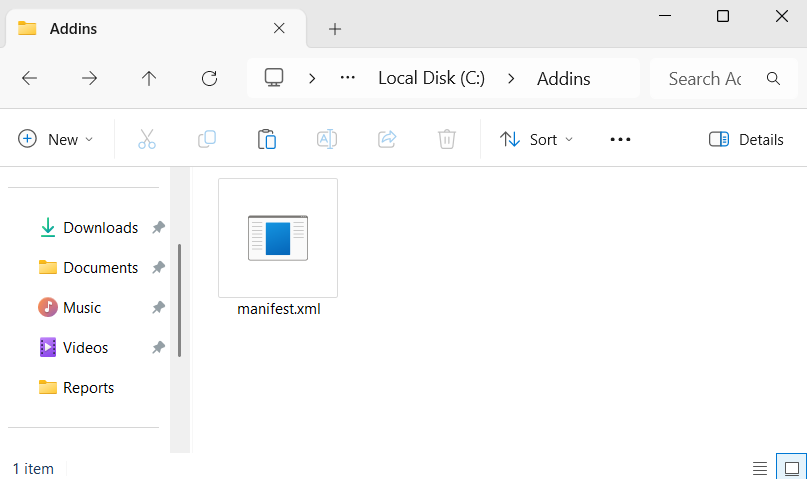Click the Share icon

(x=387, y=139)
